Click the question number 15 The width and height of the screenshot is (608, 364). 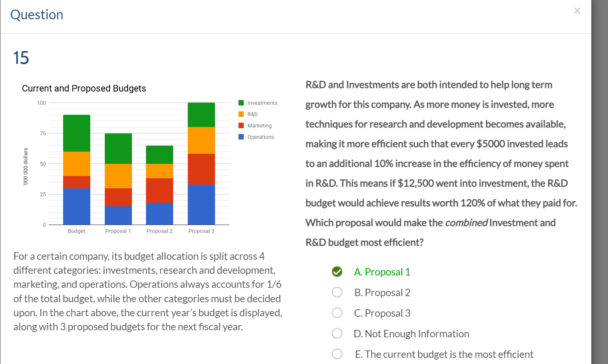(21, 58)
